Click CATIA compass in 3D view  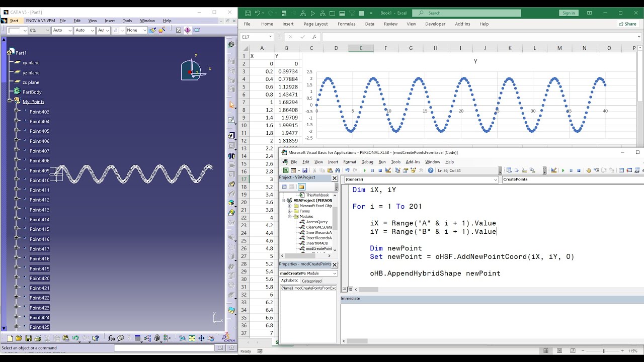(194, 69)
